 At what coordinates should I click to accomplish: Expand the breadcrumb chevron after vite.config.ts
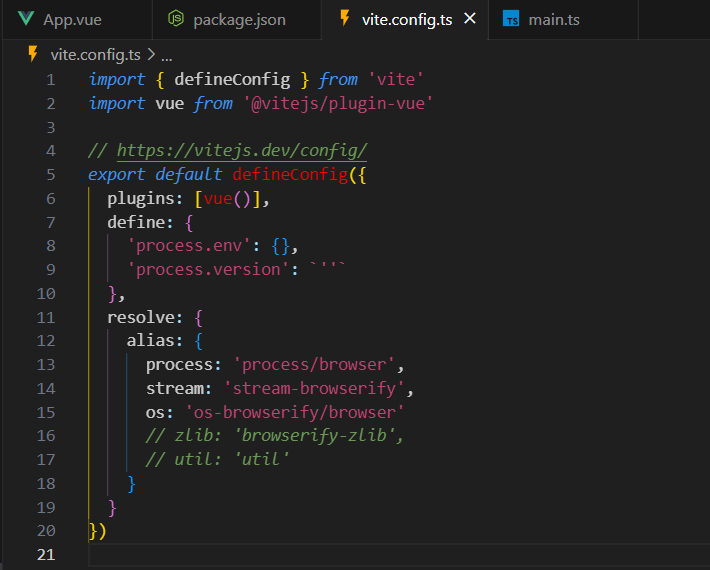coord(151,55)
